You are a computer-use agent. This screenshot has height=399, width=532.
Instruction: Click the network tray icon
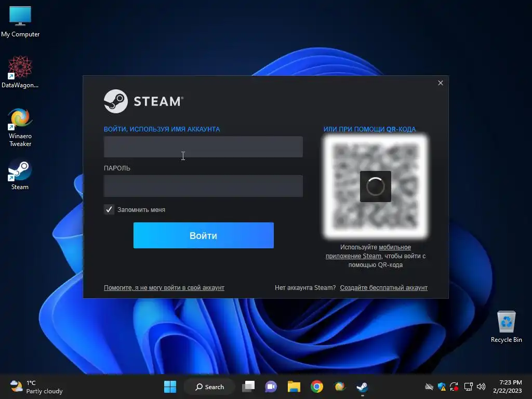tap(468, 387)
